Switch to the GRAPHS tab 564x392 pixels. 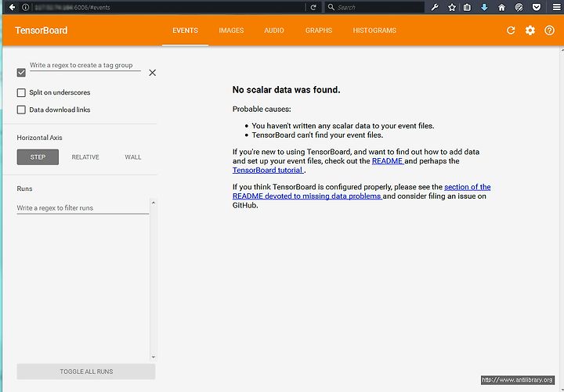click(x=319, y=31)
